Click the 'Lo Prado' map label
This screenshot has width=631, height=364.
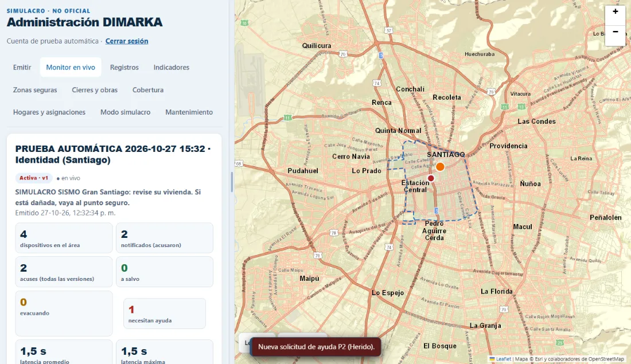(x=366, y=171)
